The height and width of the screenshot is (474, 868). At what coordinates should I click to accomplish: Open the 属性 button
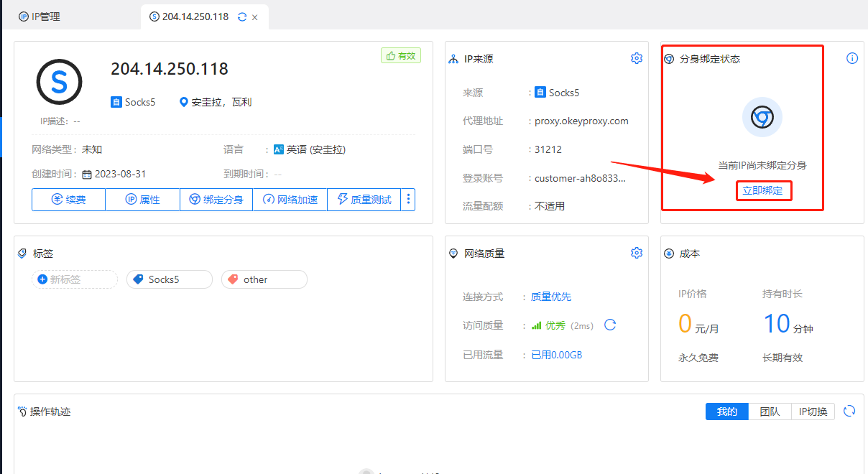(x=142, y=200)
